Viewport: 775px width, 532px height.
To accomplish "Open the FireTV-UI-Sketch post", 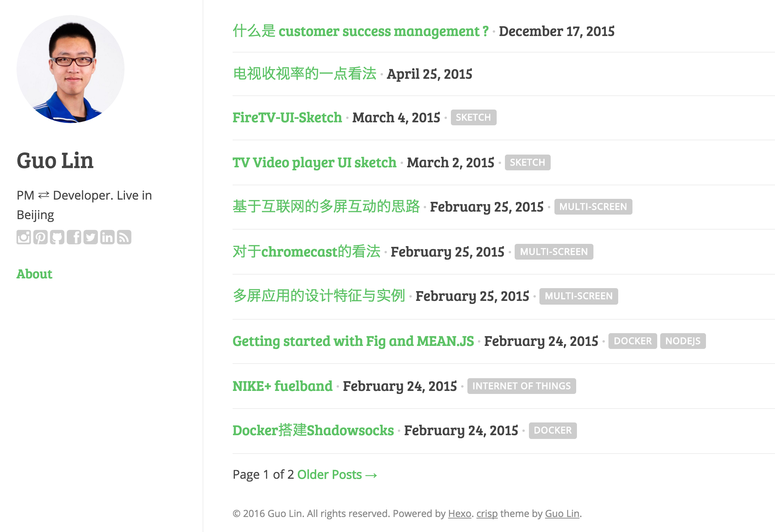I will pyautogui.click(x=287, y=117).
